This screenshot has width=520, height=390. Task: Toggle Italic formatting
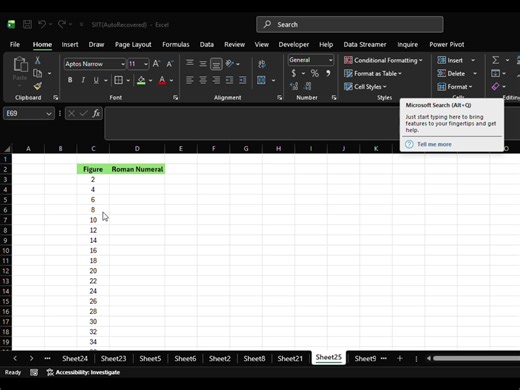pos(83,80)
